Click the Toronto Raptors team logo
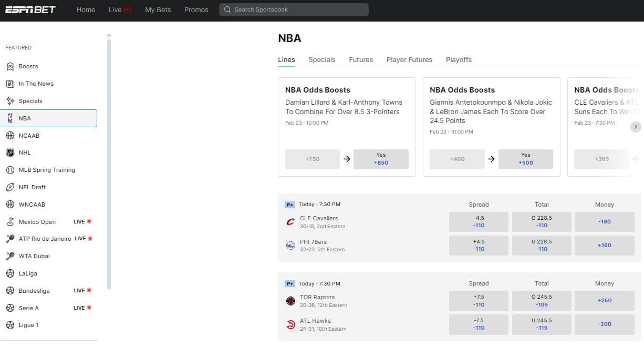The image size is (644, 347). point(290,301)
